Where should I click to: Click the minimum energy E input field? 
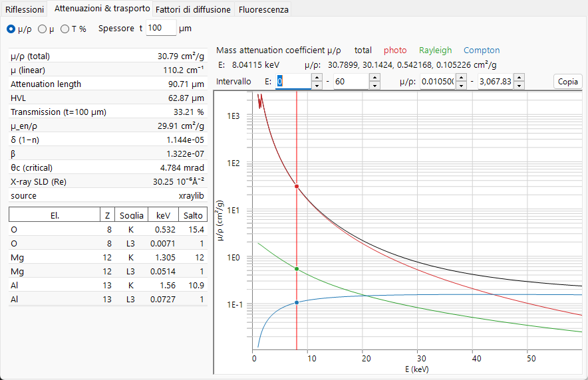[x=293, y=82]
